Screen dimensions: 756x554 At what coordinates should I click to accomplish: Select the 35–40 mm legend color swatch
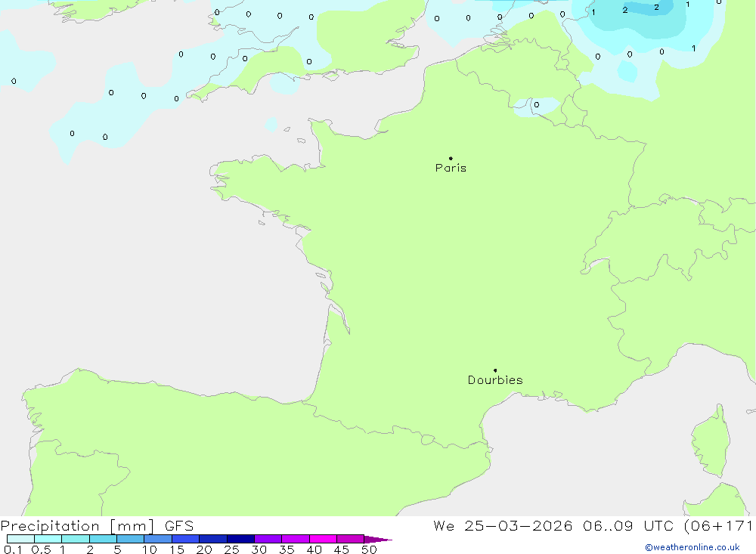click(x=295, y=539)
